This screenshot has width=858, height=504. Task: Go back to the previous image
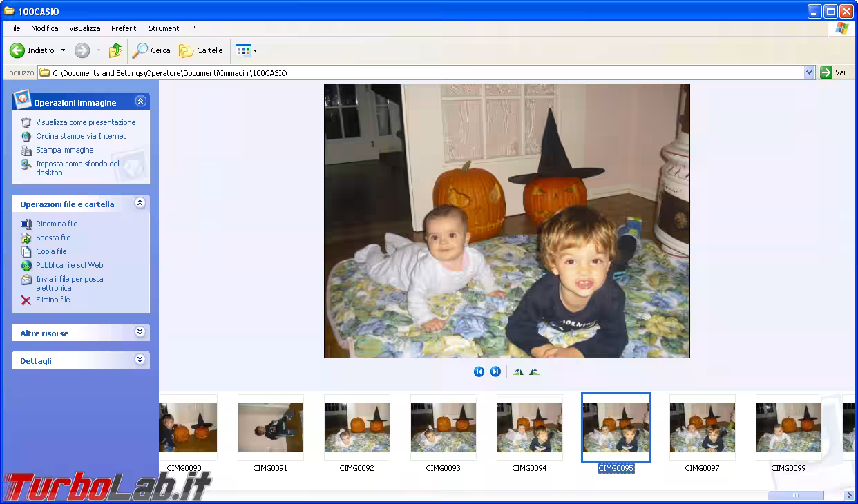click(x=479, y=371)
